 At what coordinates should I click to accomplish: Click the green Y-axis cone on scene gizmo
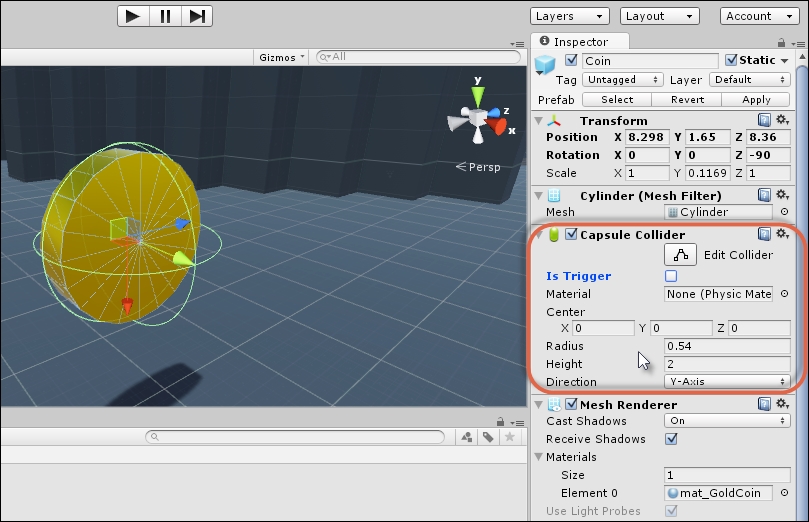tap(479, 97)
